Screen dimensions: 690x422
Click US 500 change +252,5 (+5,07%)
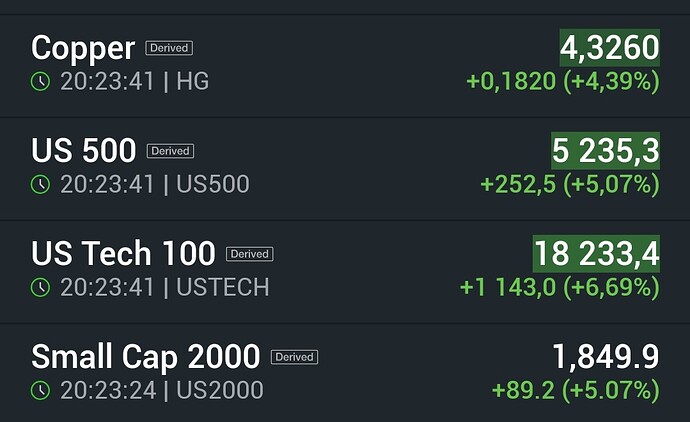[570, 185]
